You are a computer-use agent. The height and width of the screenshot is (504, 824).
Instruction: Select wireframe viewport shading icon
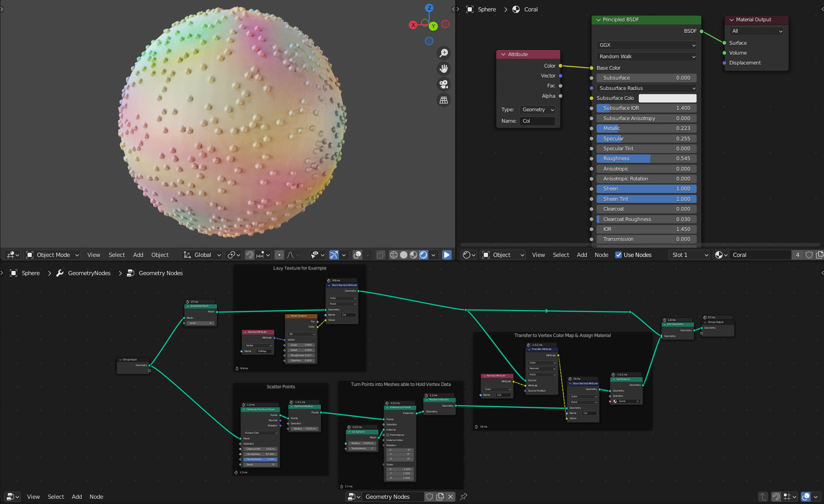[x=394, y=255]
